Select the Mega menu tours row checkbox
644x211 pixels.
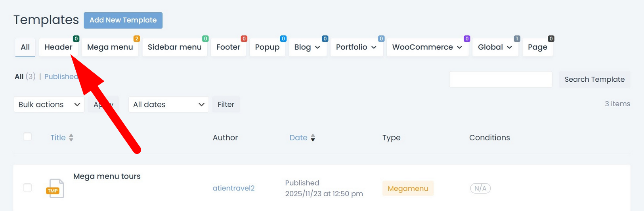27,188
